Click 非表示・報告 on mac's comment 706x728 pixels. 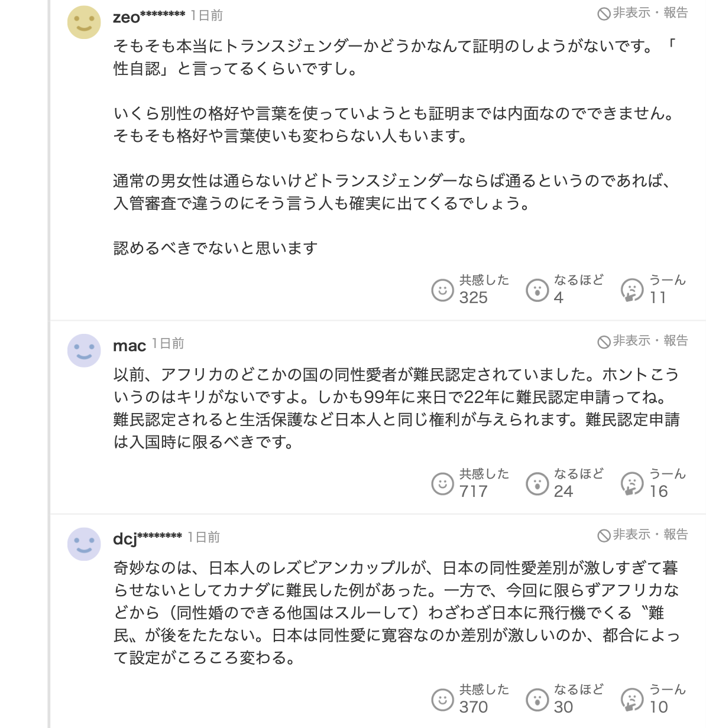(x=643, y=341)
